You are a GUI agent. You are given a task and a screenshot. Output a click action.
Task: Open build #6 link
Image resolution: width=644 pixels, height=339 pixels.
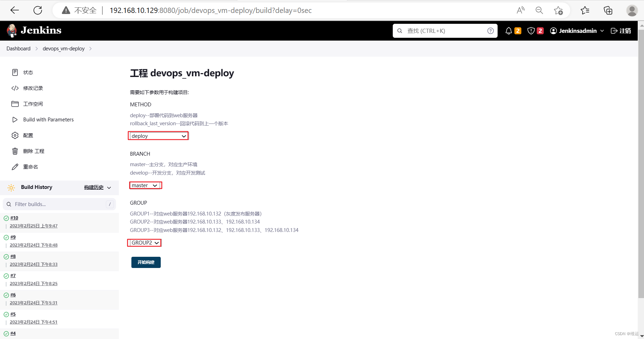click(13, 295)
